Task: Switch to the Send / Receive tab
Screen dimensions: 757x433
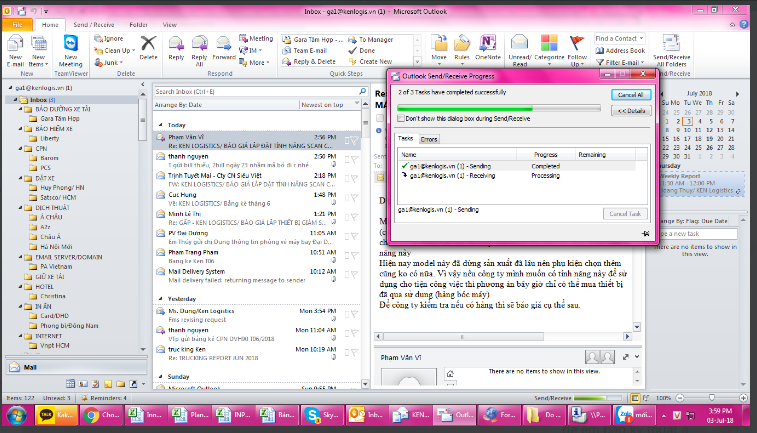Action: click(x=94, y=25)
